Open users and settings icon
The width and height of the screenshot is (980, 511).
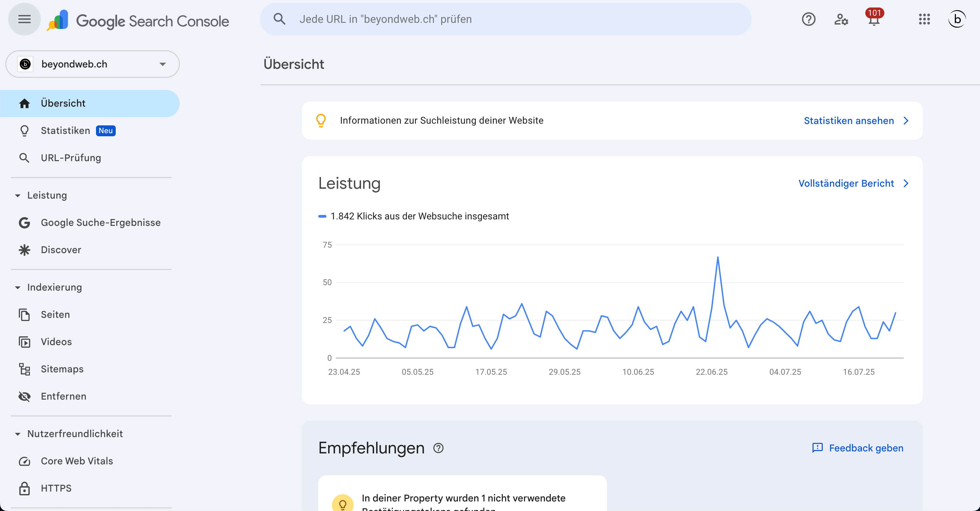click(841, 19)
